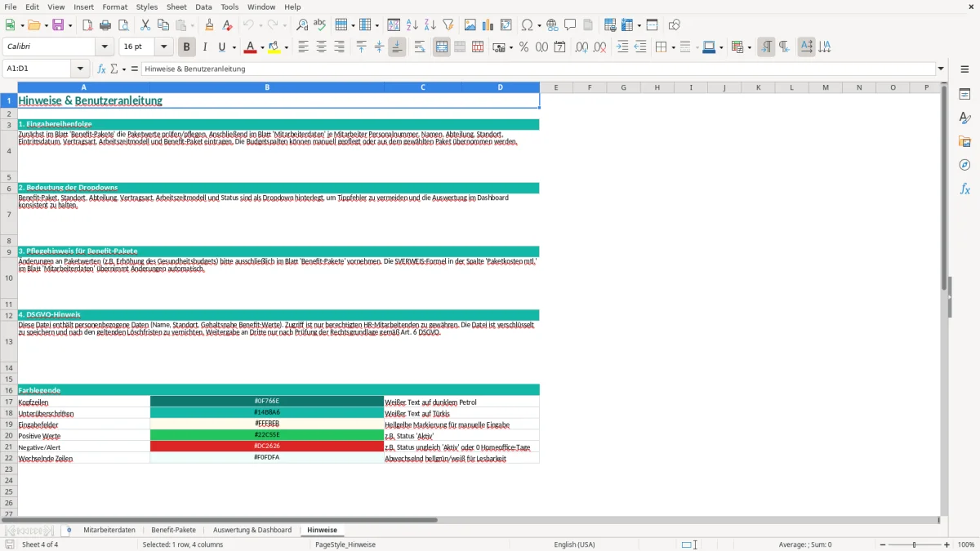Open Name Box dropdown arrow

click(80, 69)
